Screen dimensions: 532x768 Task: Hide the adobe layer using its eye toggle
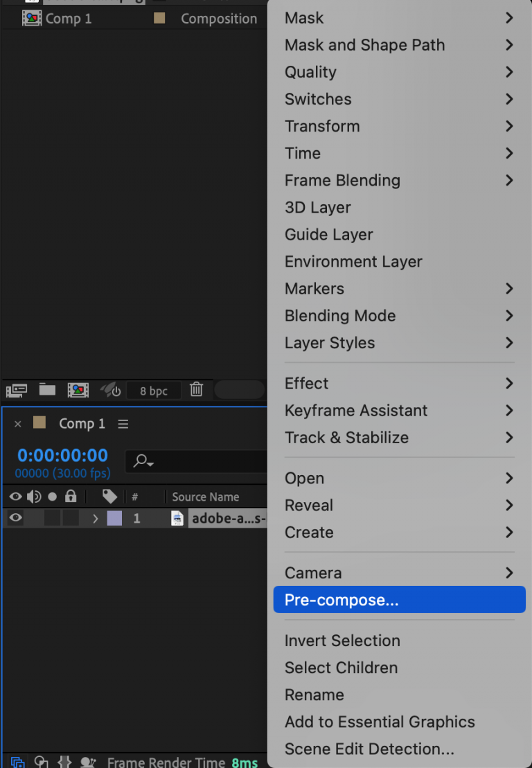15,517
